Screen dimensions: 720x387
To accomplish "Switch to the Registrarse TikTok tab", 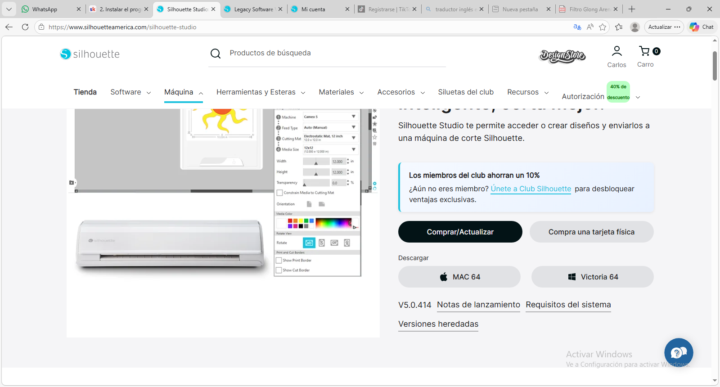I will click(x=388, y=9).
